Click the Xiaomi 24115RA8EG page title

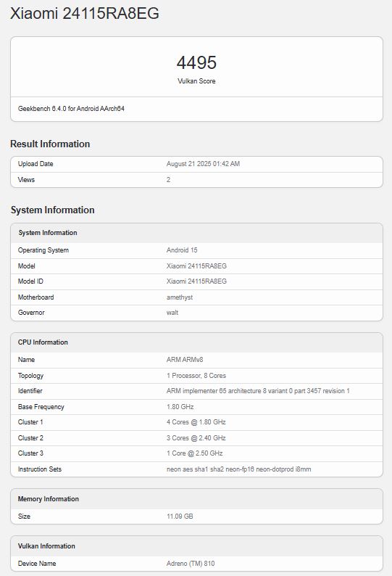pos(85,14)
